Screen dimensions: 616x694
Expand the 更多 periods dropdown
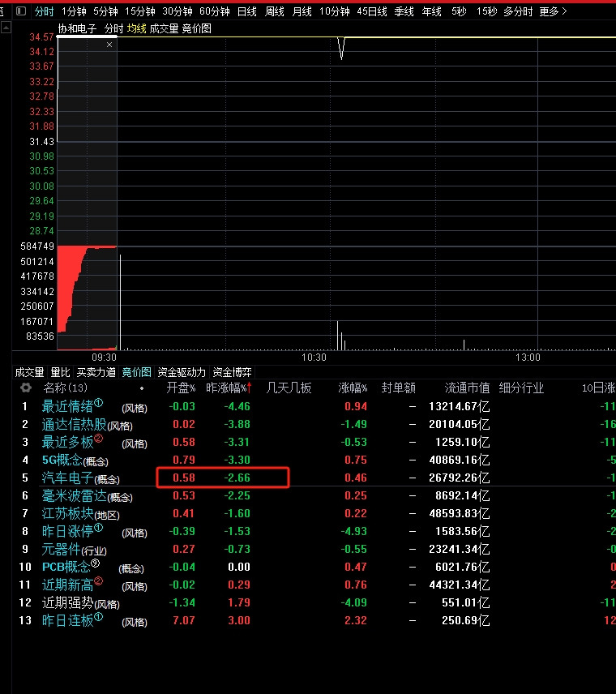coord(553,11)
